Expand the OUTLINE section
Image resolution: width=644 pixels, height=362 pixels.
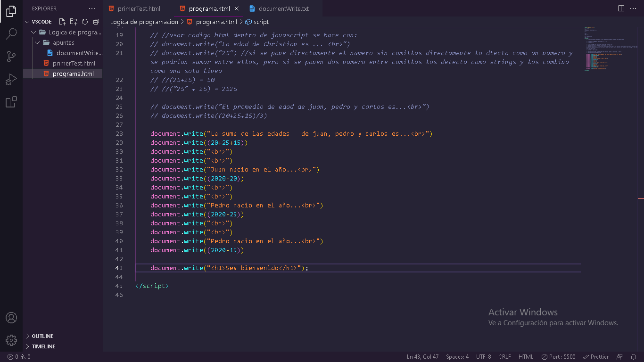(42, 336)
